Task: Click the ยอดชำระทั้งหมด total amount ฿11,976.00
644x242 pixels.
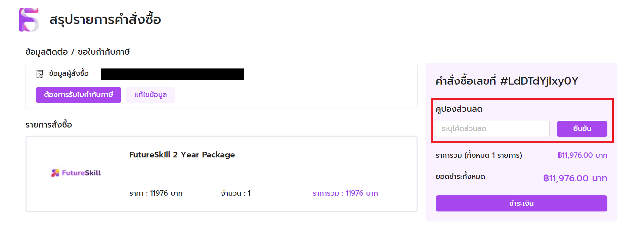Action: point(575,178)
